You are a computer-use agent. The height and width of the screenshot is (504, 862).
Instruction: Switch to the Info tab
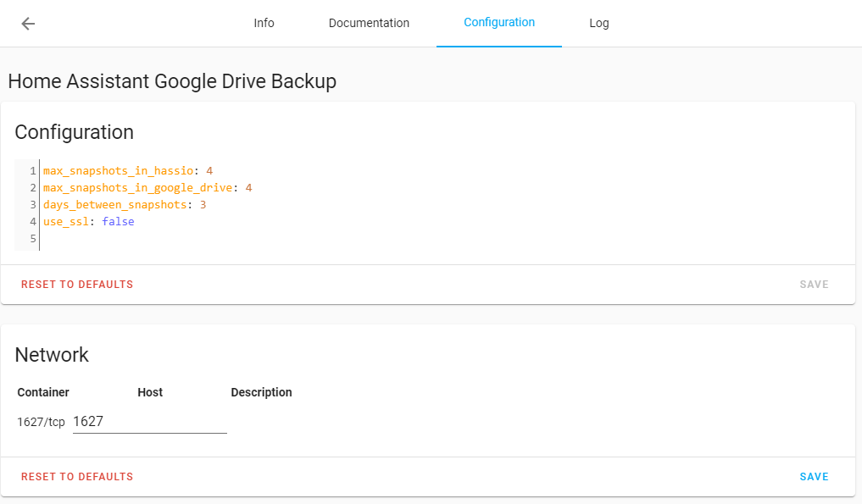(264, 24)
